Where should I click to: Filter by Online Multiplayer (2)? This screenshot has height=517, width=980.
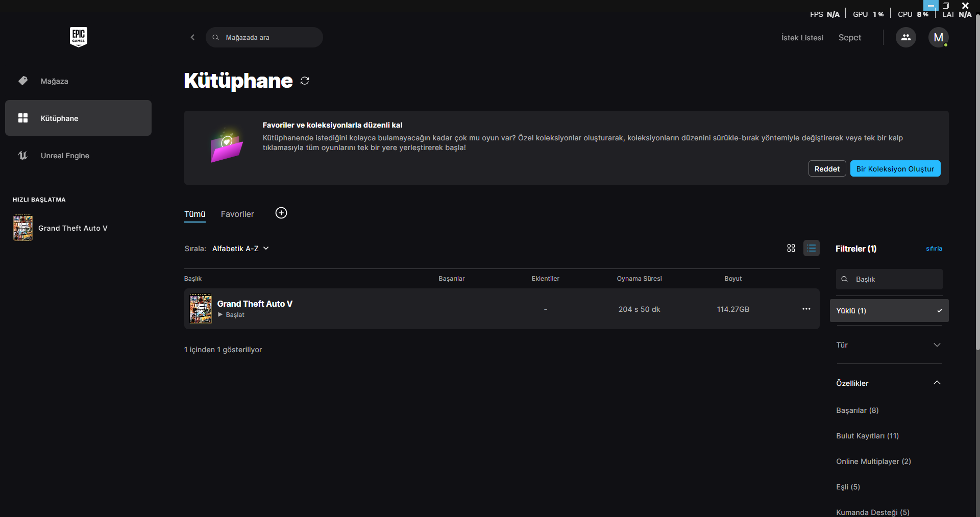874,461
